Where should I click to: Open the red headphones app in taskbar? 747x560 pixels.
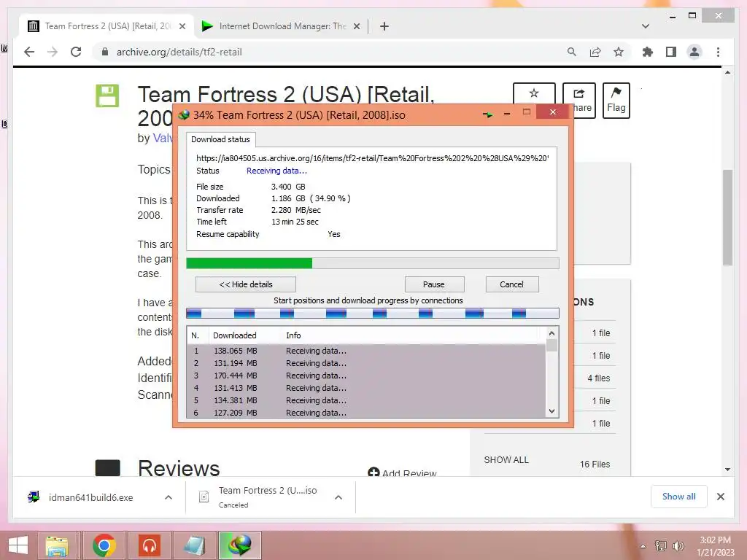pos(149,545)
